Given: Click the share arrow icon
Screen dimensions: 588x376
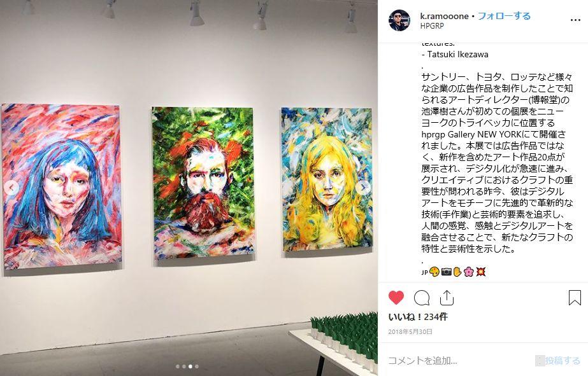Looking at the screenshot, I should [x=447, y=298].
